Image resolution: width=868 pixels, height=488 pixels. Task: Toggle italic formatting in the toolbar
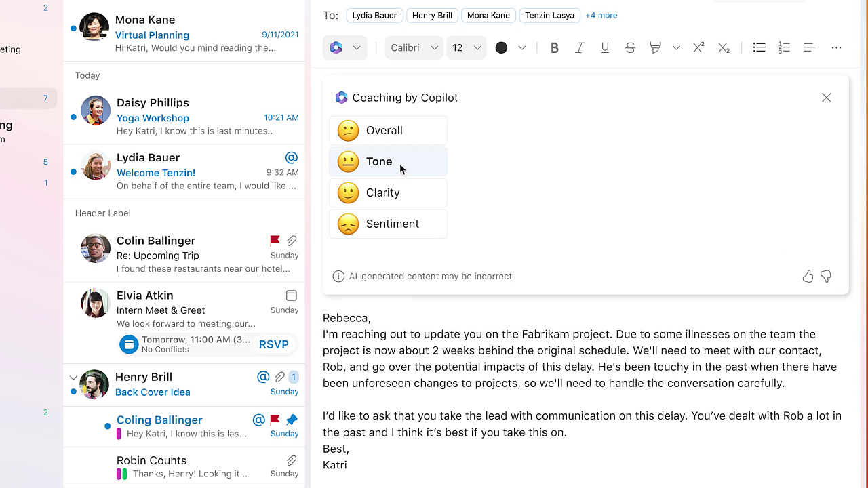pos(580,47)
